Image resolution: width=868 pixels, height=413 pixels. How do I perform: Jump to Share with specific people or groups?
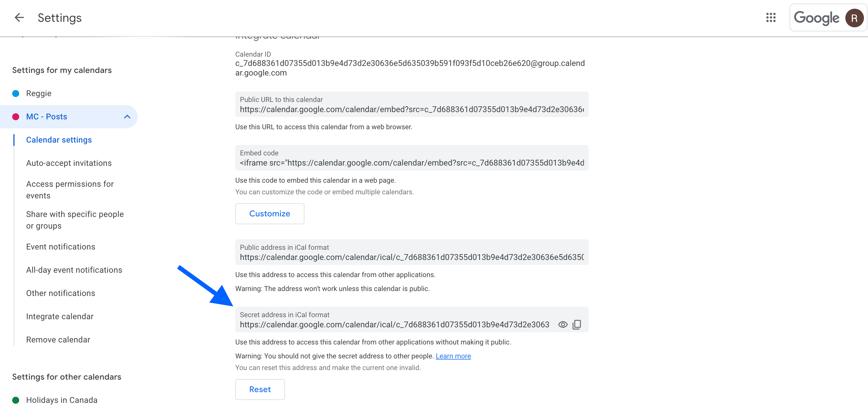point(75,220)
